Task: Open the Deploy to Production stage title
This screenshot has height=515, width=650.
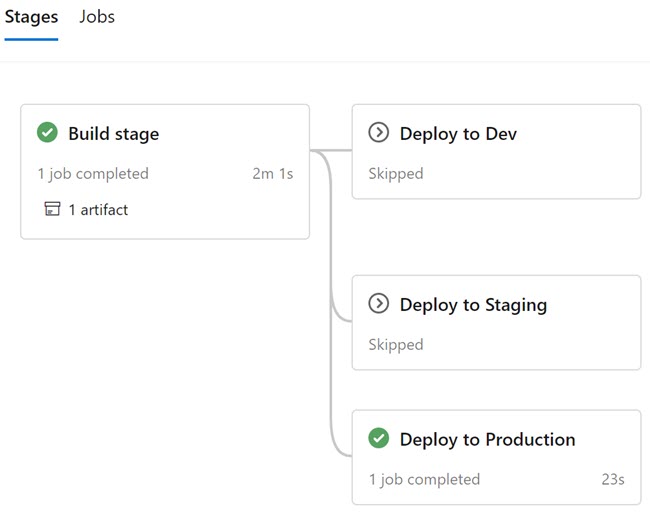Action: [x=488, y=440]
